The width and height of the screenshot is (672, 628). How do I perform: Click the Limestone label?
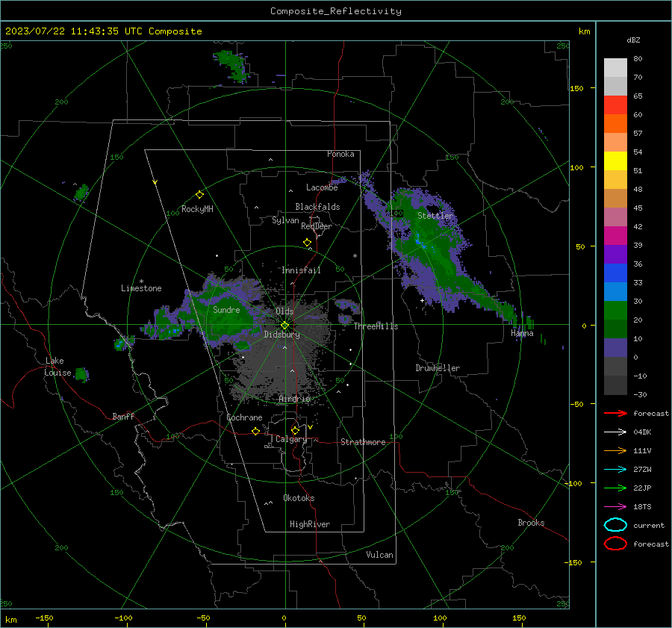(x=141, y=288)
